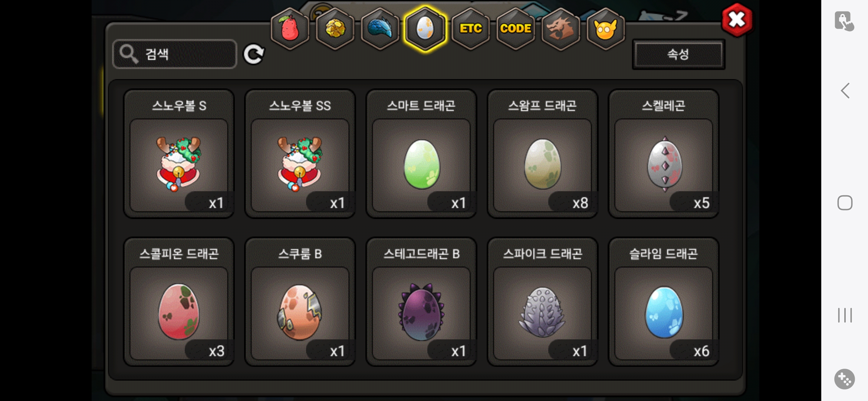
Task: Switch to the ETC tab
Action: click(x=470, y=29)
